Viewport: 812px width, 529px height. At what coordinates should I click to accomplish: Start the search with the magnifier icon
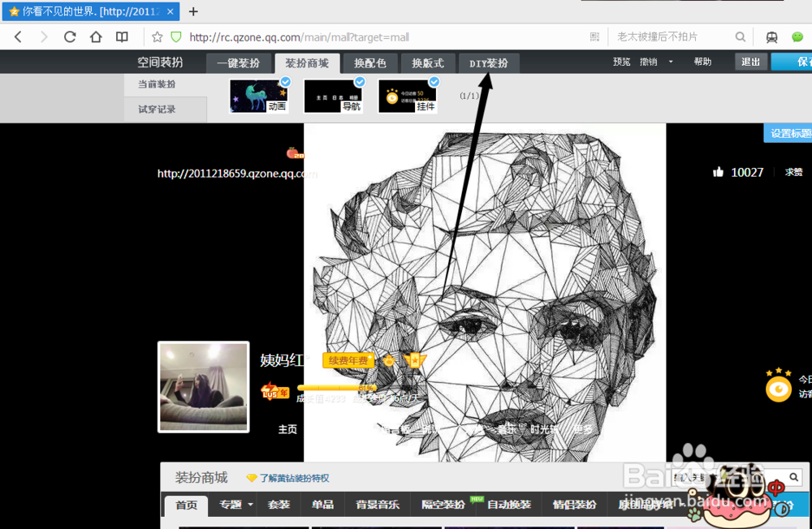[741, 37]
